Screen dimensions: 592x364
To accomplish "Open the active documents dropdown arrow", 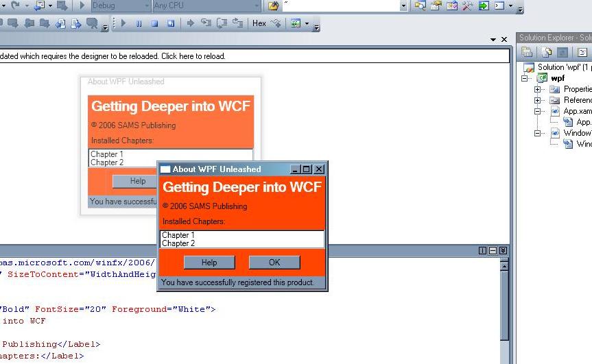I will click(x=493, y=39).
